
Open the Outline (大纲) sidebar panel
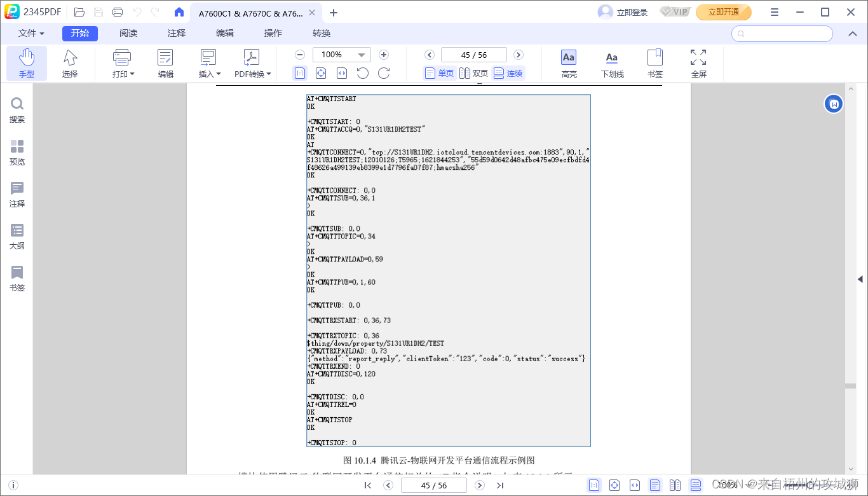coord(17,237)
